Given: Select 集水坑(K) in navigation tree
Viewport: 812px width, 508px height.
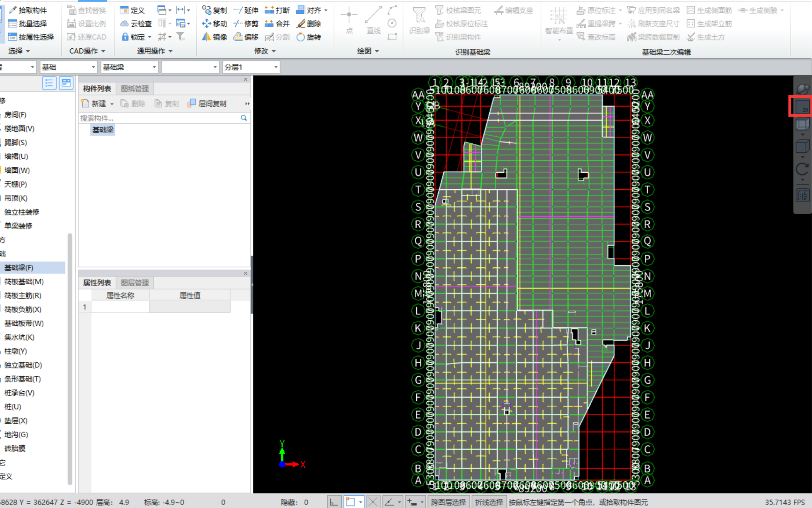Looking at the screenshot, I should click(x=19, y=337).
